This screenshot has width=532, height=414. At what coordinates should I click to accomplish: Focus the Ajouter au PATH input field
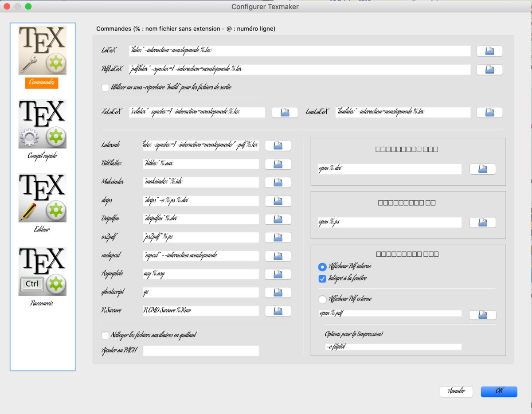coord(201,351)
